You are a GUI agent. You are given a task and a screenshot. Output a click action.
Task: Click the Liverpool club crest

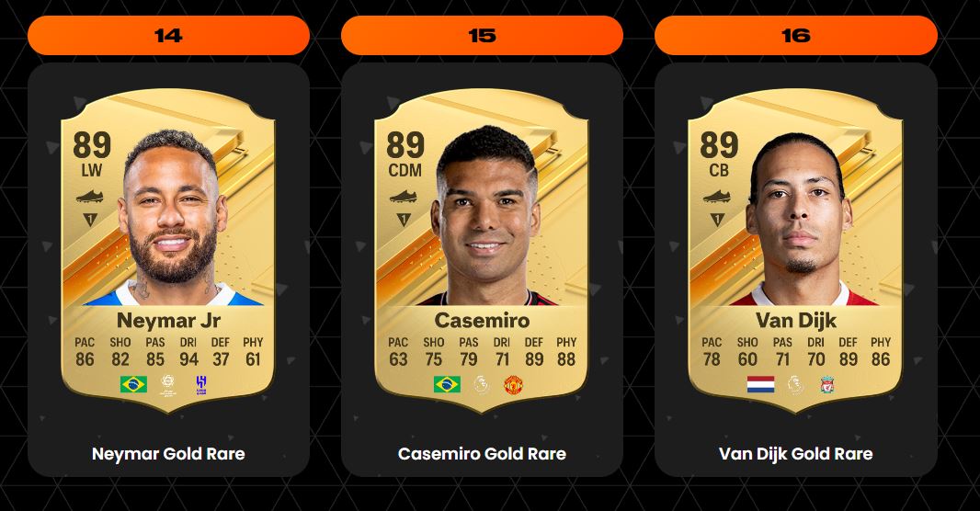pyautogui.click(x=827, y=384)
